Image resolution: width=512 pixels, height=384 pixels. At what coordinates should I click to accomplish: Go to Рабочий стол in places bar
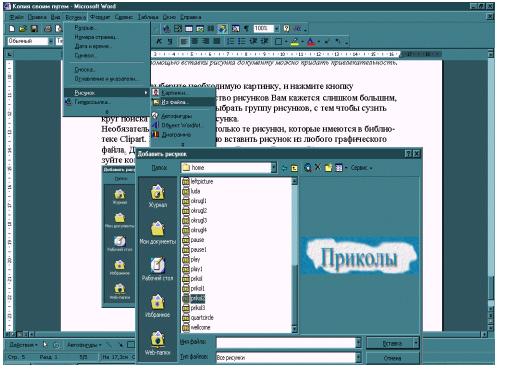(157, 269)
